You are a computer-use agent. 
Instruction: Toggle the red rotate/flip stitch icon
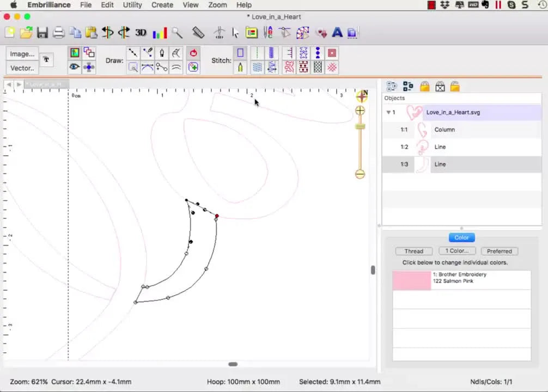pos(193,52)
